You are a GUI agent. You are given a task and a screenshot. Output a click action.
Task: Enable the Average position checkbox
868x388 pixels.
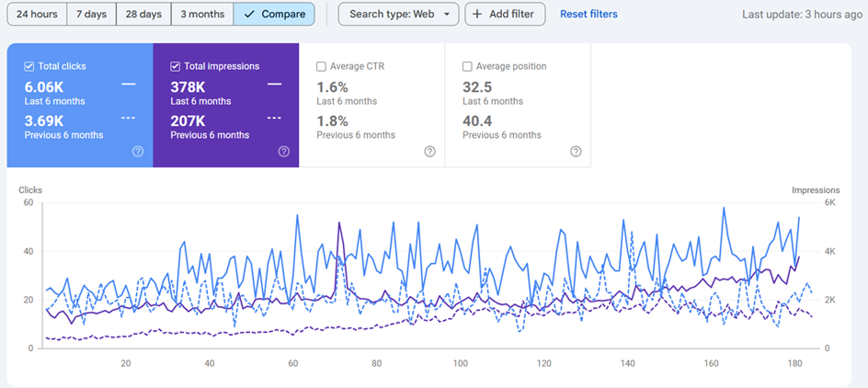pyautogui.click(x=467, y=66)
